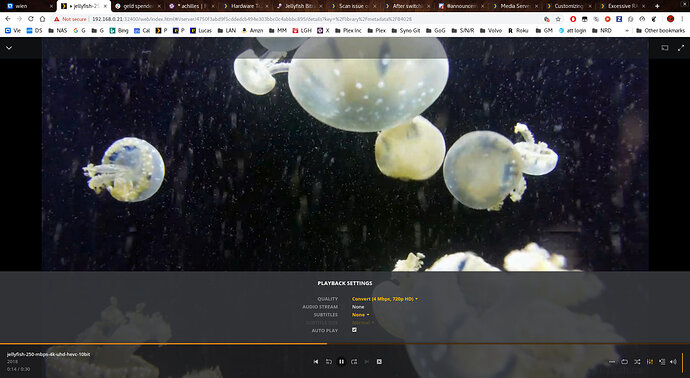Open the LGH bookmark

click(x=302, y=30)
